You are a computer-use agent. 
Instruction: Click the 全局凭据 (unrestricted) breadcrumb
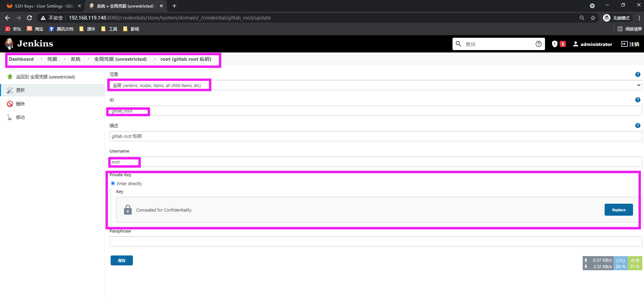[121, 59]
